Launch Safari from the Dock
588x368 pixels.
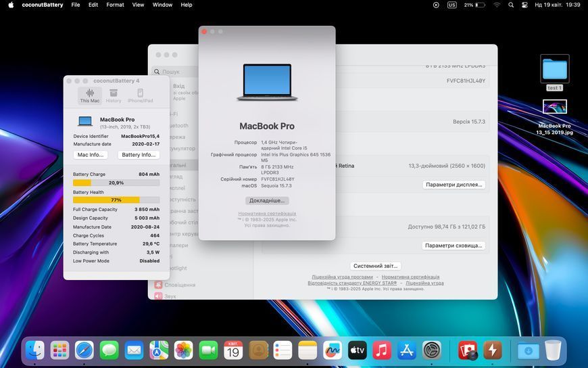pos(84,350)
